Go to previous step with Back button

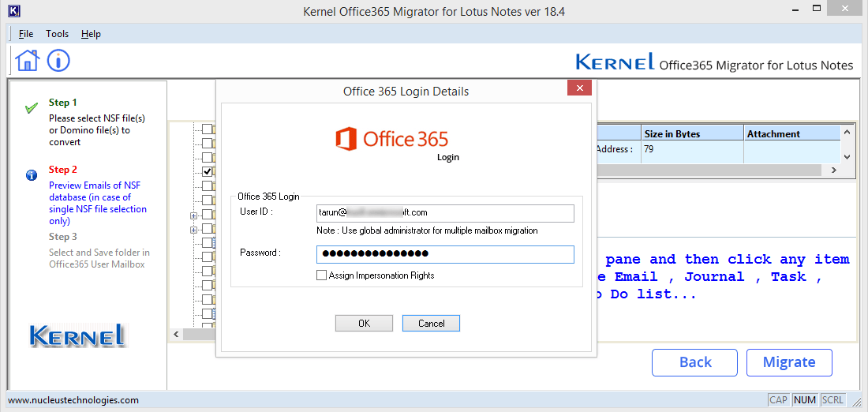click(x=694, y=362)
